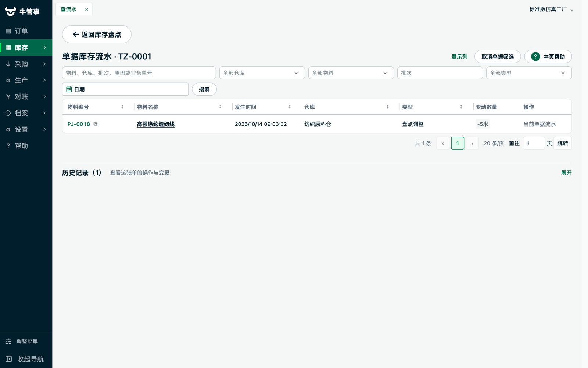Open the 库存 sidebar menu
The image size is (588, 368).
(x=26, y=47)
